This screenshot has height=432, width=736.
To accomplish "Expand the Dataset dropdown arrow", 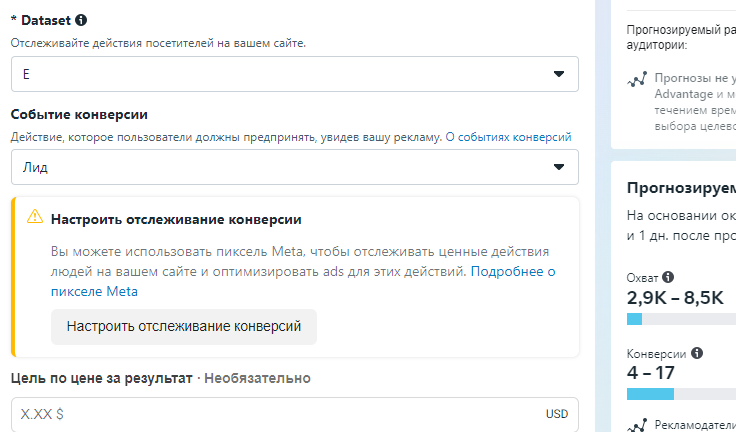I will [559, 74].
